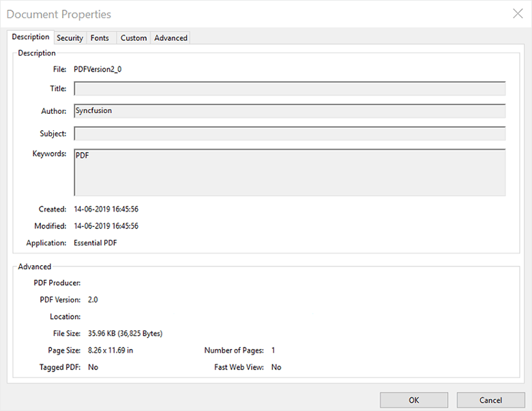Click the PDF Version 2.0 value
532x411 pixels.
93,300
